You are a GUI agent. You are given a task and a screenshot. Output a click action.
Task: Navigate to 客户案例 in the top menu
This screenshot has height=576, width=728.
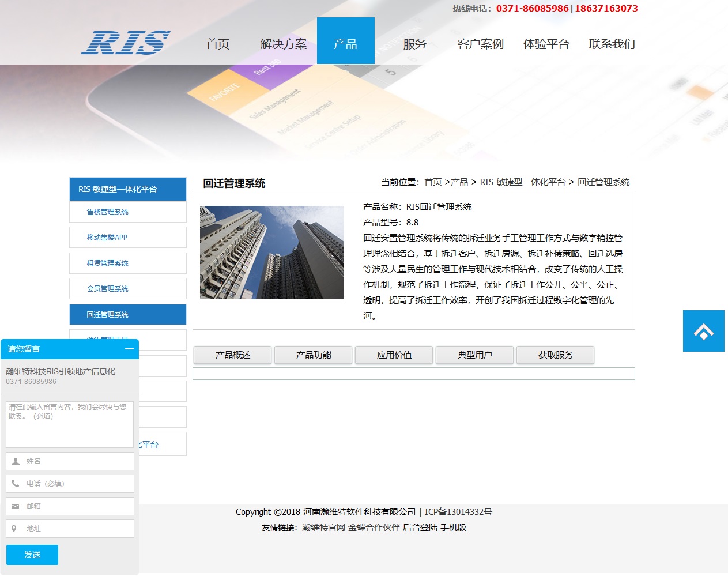coord(481,44)
